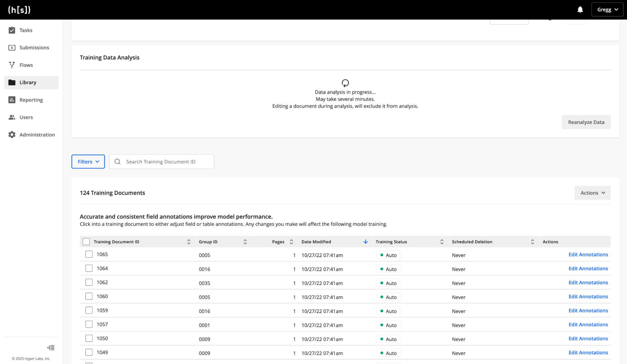Click the Reporting sidebar icon
The height and width of the screenshot is (364, 627).
click(12, 99)
